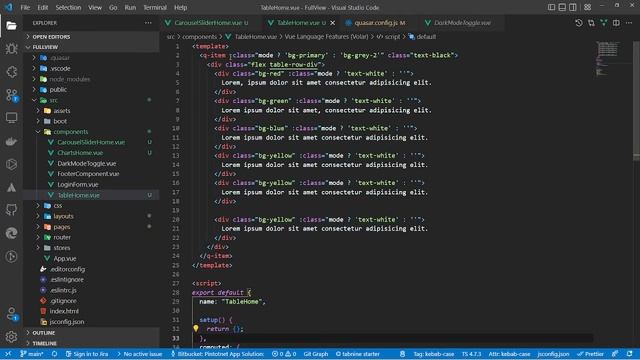
Task: Open the Accounts icon in activity bar
Action: 11,313
